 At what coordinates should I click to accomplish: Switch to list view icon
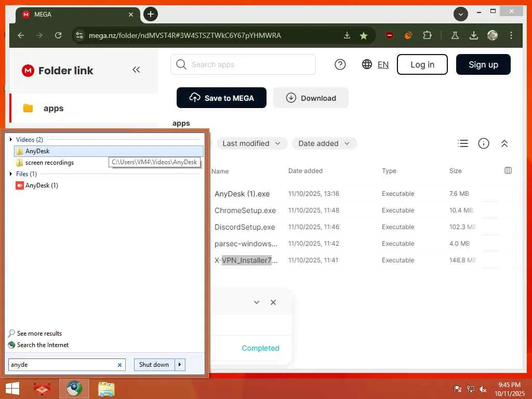463,143
